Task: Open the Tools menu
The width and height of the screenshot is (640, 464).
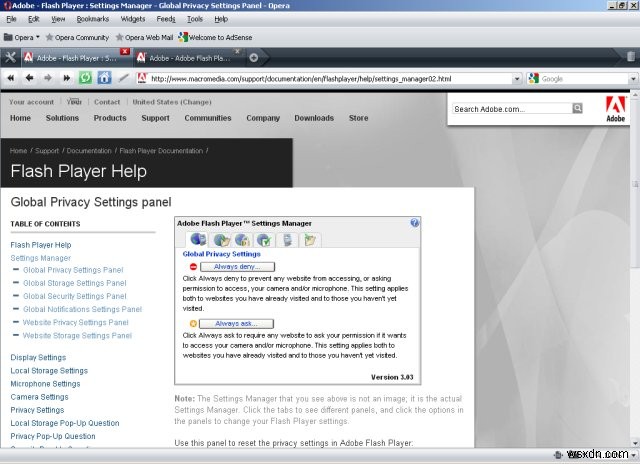Action: coord(195,19)
